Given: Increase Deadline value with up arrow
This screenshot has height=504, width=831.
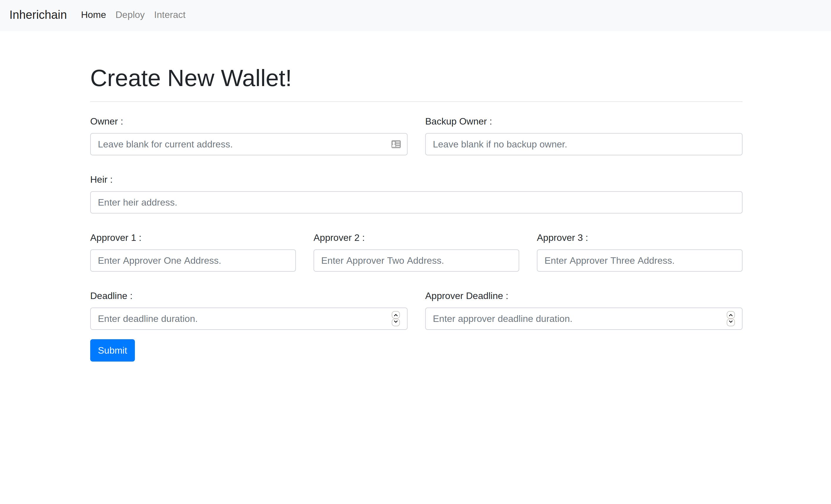Looking at the screenshot, I should coord(396,315).
